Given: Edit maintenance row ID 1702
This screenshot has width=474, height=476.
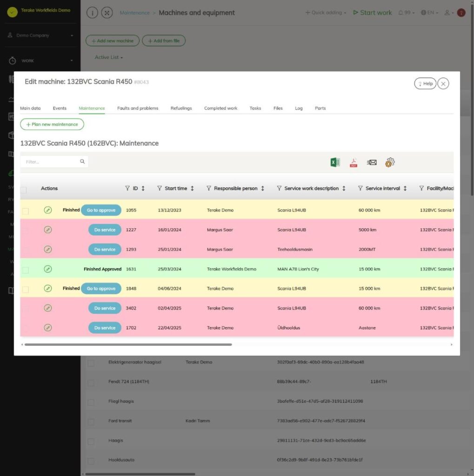Looking at the screenshot, I should [48, 328].
